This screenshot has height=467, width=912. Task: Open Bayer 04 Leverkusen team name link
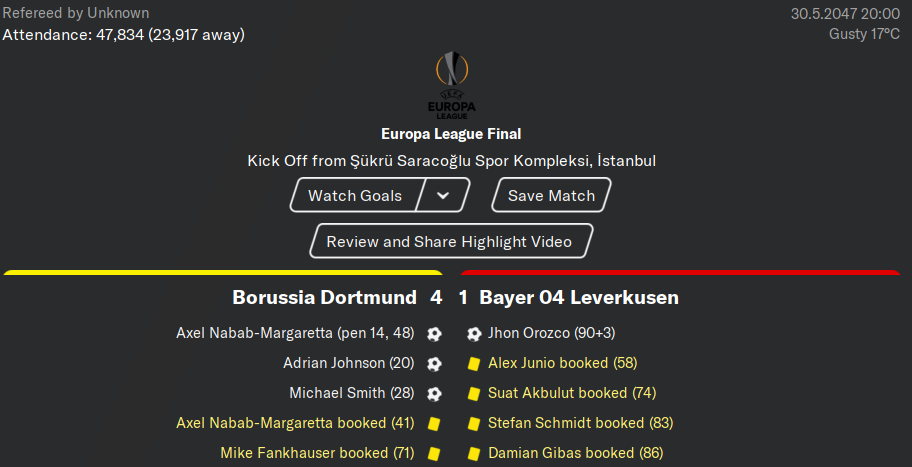click(x=579, y=298)
